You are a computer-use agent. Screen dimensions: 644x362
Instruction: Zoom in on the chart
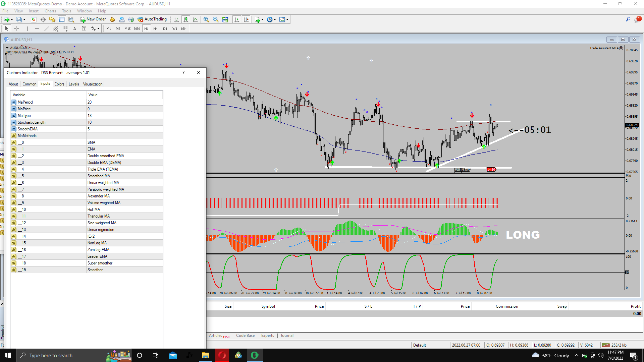click(x=206, y=19)
